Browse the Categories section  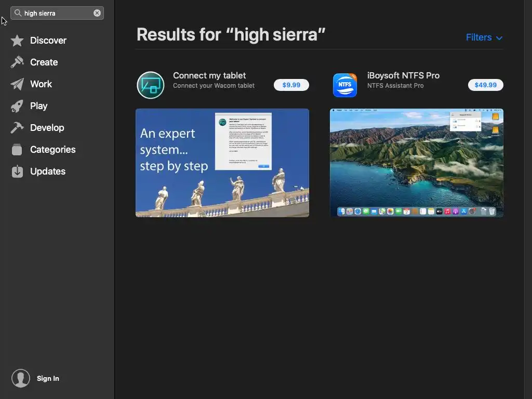pyautogui.click(x=52, y=149)
